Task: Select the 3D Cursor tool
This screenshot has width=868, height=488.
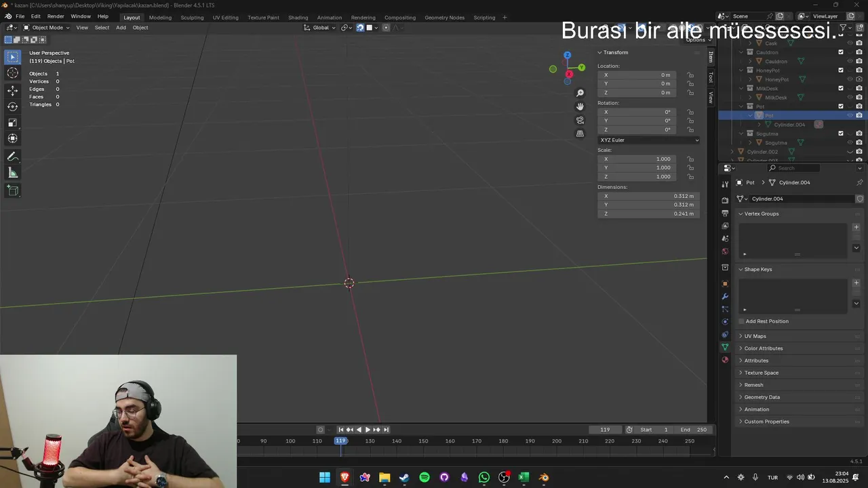Action: (12, 73)
